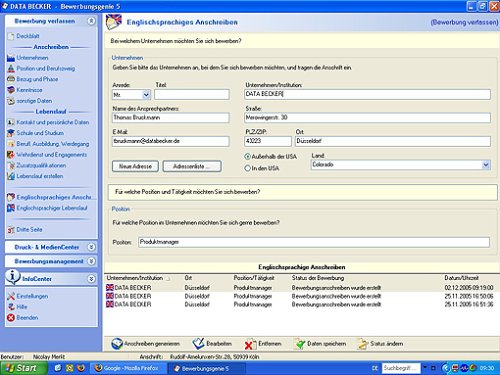Expand the Bewerbungsmanagement panel
Viewport: 500px width, 375px height.
click(x=91, y=261)
